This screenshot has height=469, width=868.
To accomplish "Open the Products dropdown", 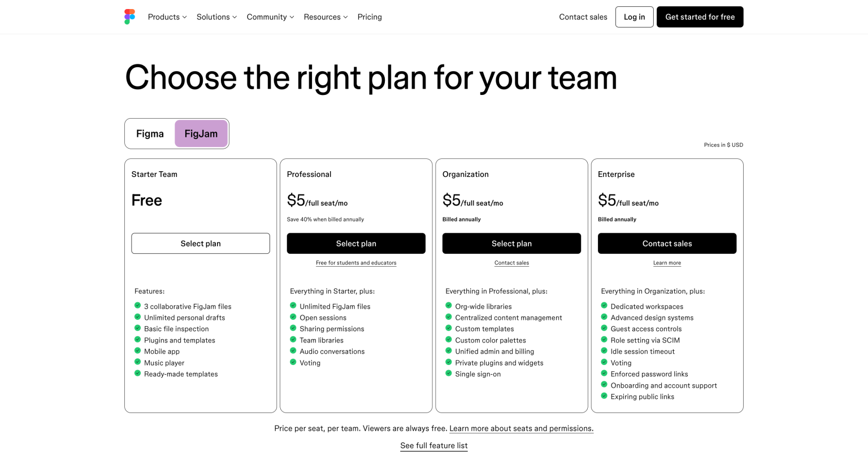I will pos(167,17).
